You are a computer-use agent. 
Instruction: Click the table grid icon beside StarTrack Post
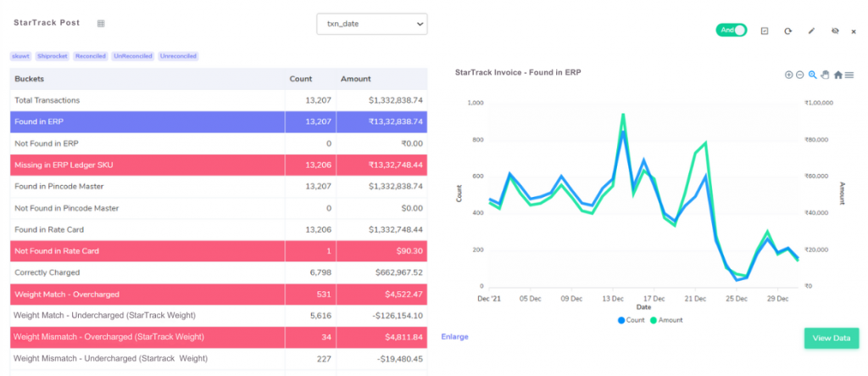point(101,23)
